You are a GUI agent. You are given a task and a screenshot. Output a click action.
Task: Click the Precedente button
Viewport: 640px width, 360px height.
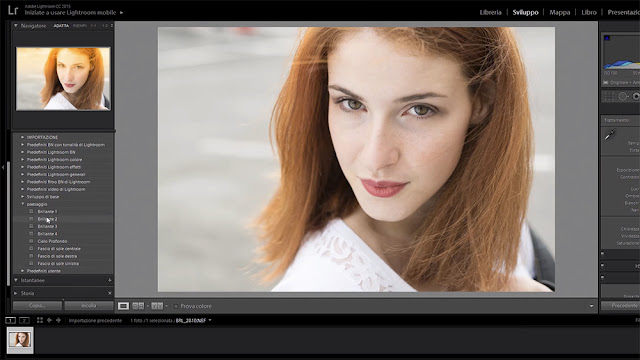pos(620,305)
